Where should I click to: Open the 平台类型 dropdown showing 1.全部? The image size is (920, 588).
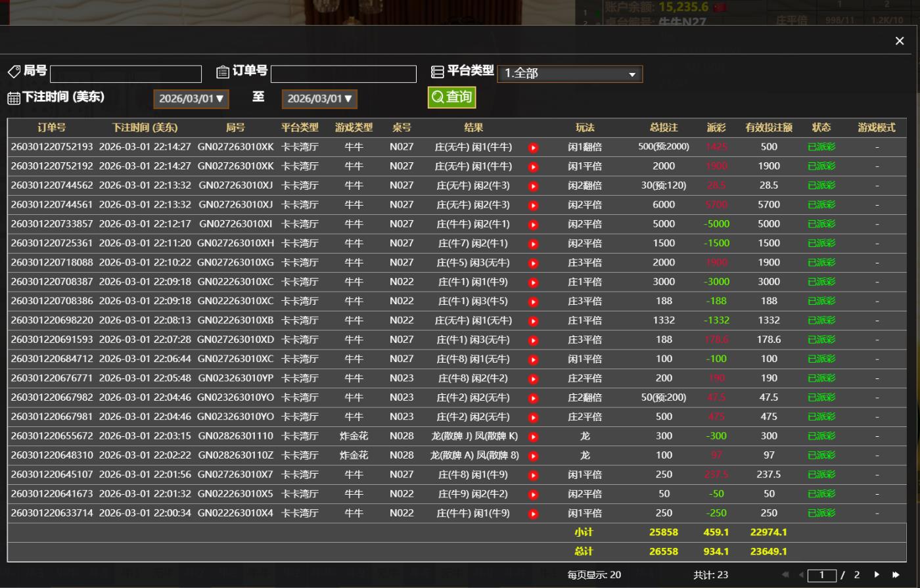pyautogui.click(x=569, y=74)
